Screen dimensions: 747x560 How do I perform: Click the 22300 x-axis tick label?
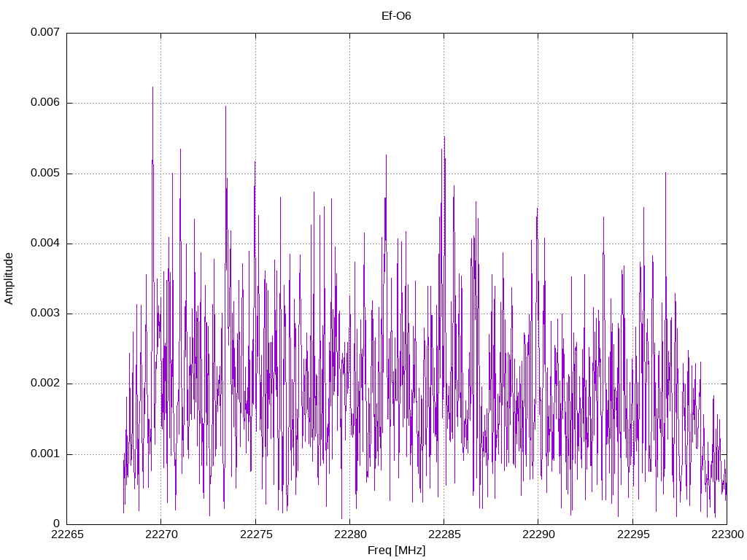pos(727,534)
